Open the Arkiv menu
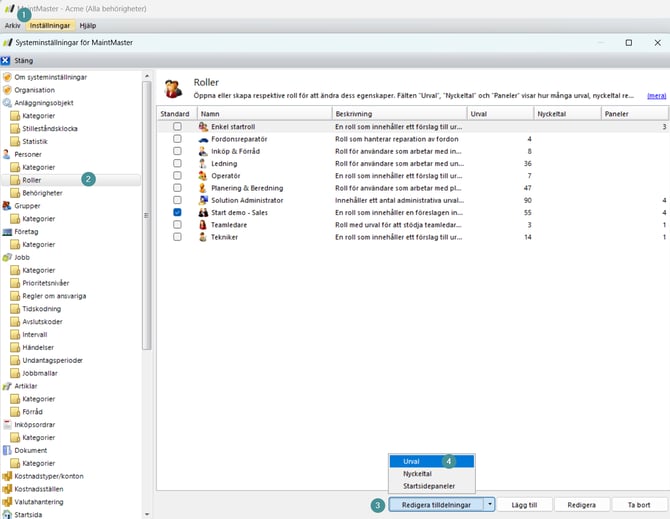670x519 pixels. coord(12,26)
